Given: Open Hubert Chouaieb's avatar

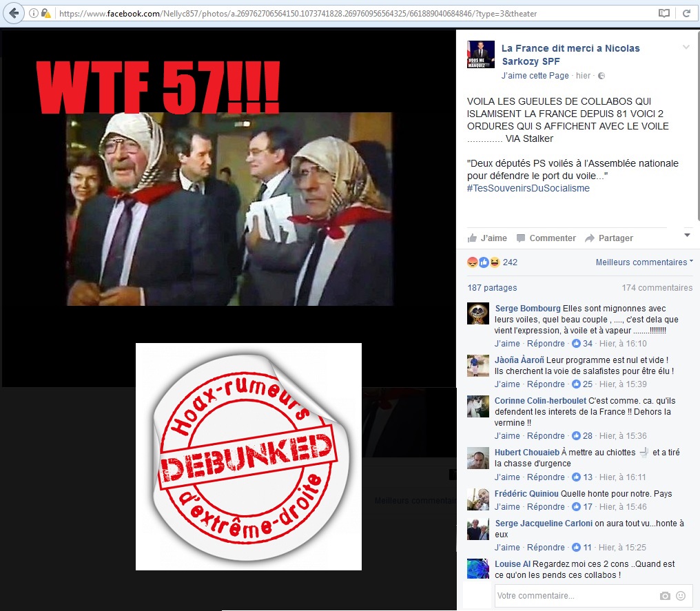Looking at the screenshot, I should click(x=478, y=458).
